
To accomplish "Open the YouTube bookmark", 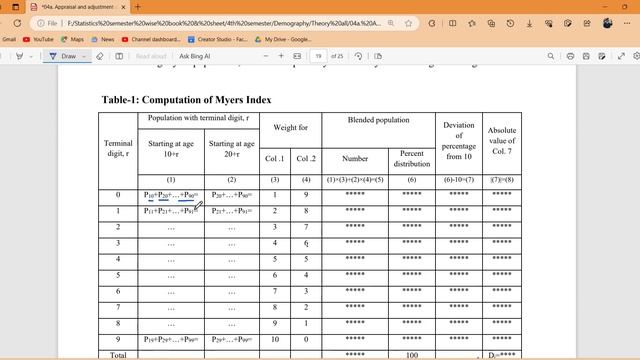I will pyautogui.click(x=38, y=39).
